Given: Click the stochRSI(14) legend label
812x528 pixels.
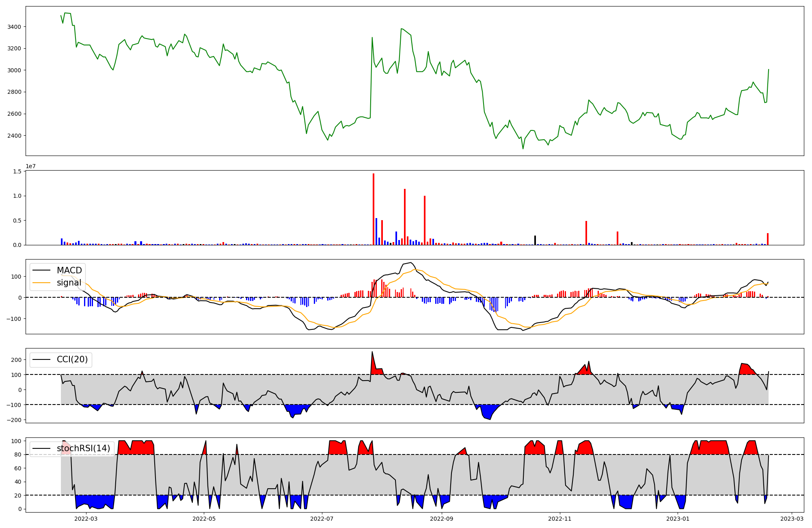Looking at the screenshot, I should click(x=83, y=448).
